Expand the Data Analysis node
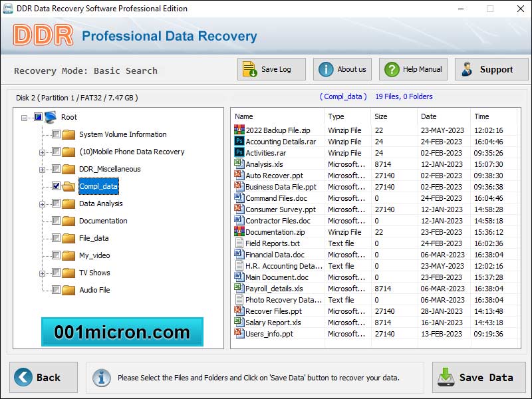This screenshot has height=399, width=532. point(41,203)
